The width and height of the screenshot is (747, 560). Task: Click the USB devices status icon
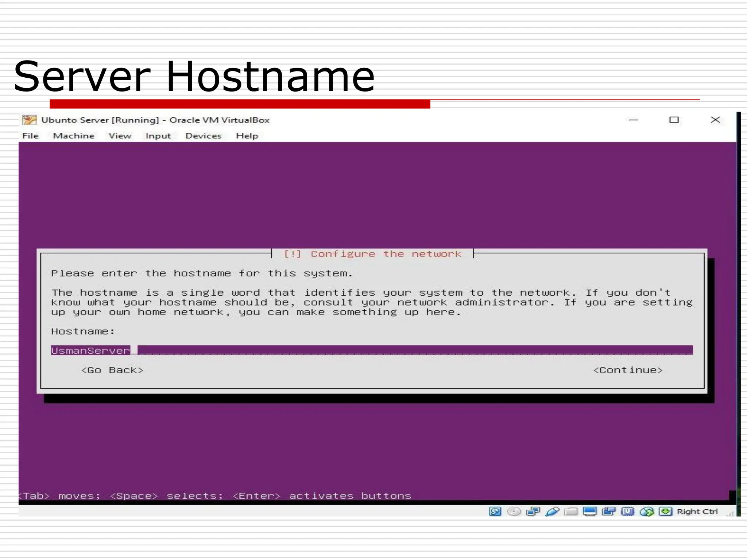(552, 512)
